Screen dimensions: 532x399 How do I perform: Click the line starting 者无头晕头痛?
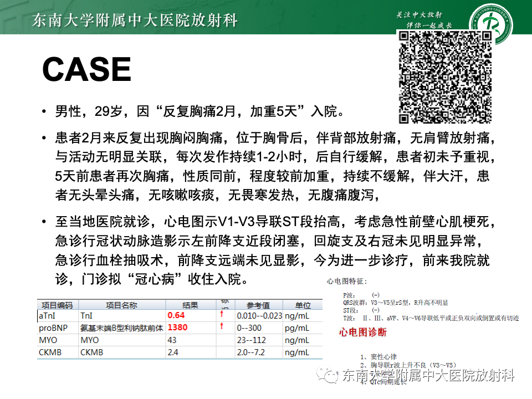click(x=217, y=195)
